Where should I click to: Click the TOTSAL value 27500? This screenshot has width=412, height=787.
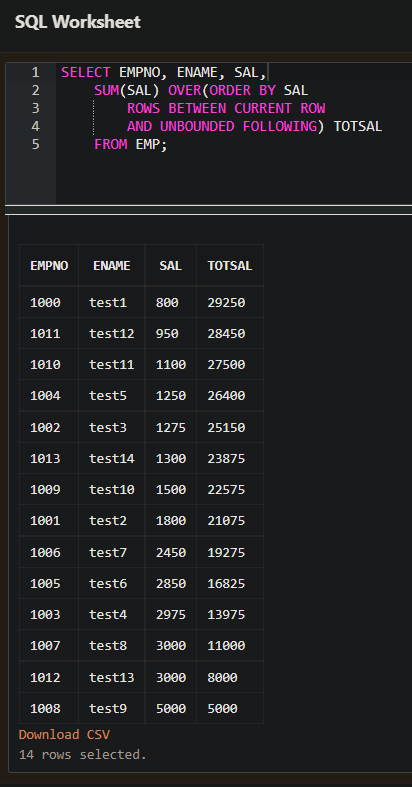pos(230,364)
